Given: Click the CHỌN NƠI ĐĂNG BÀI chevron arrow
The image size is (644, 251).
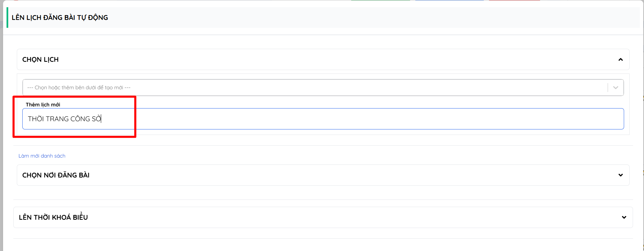Looking at the screenshot, I should point(620,175).
